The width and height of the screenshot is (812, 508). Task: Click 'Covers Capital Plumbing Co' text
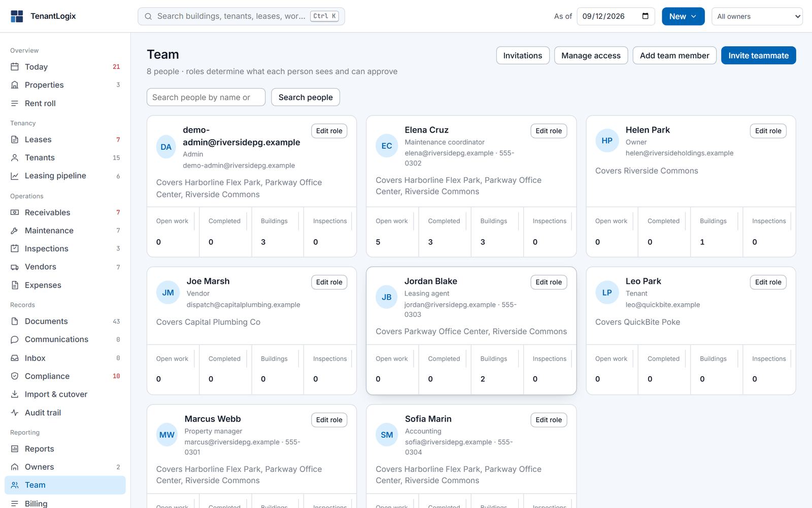tap(208, 322)
